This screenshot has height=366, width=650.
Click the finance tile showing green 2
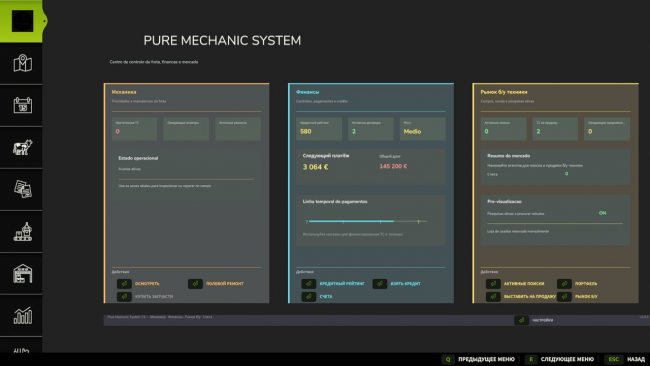click(371, 129)
